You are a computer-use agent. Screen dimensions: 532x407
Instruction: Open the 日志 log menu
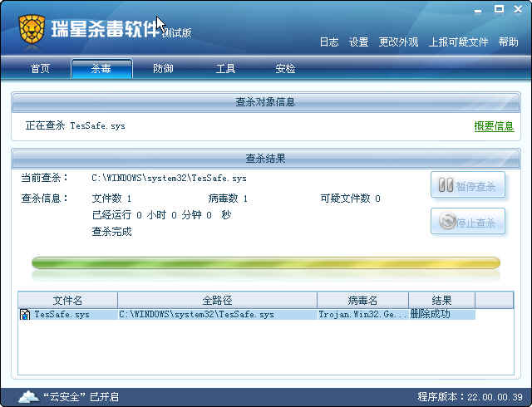click(329, 42)
